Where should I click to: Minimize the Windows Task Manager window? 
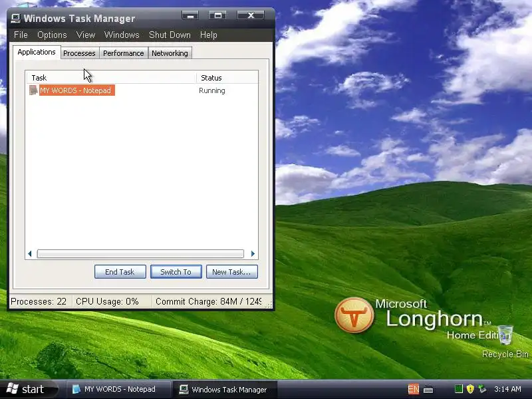click(190, 15)
